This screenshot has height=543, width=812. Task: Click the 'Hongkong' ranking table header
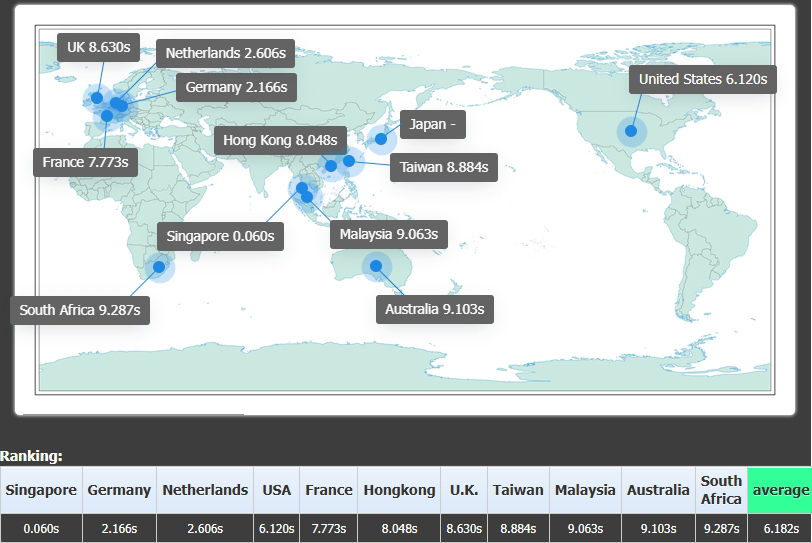pyautogui.click(x=399, y=490)
